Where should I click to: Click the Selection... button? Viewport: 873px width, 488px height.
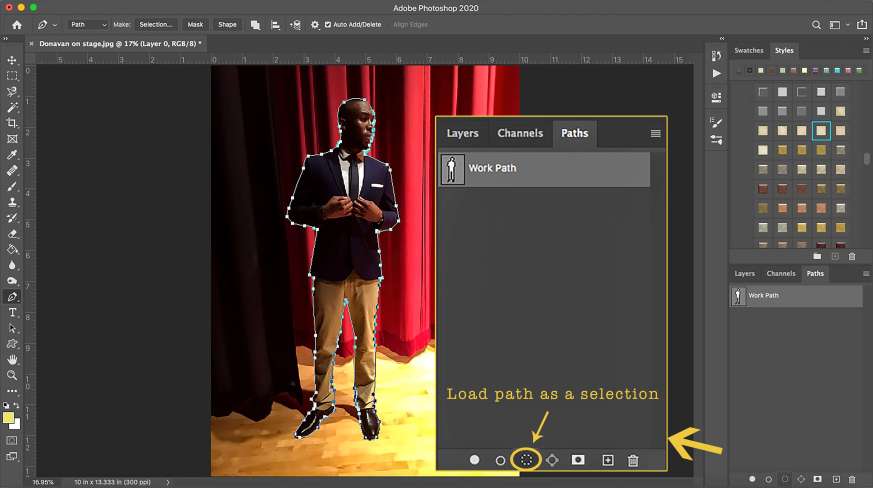pyautogui.click(x=156, y=24)
